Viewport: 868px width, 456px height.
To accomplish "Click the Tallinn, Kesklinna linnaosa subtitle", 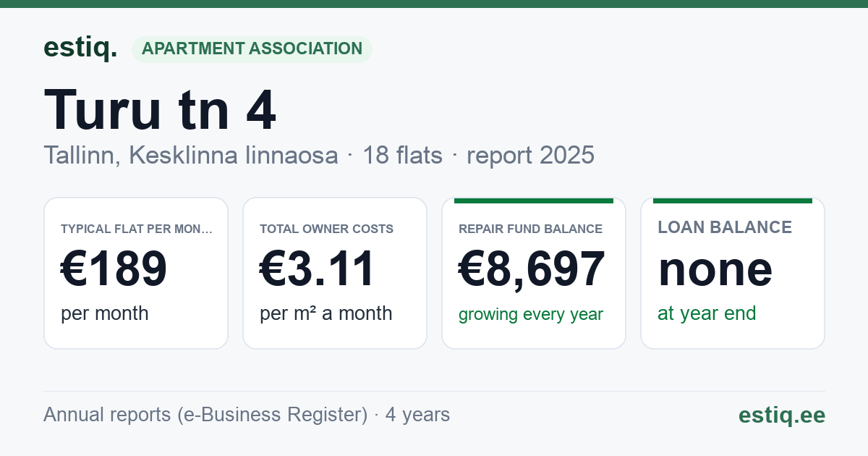I will [191, 155].
